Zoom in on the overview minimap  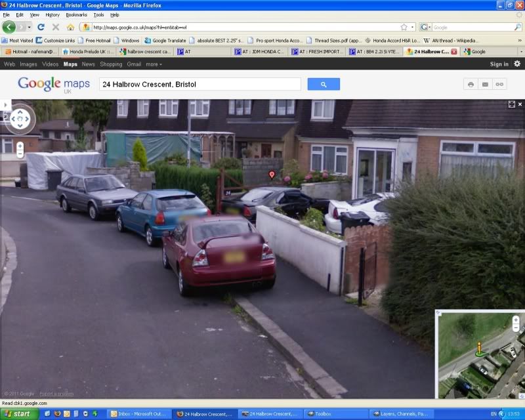coord(516,320)
